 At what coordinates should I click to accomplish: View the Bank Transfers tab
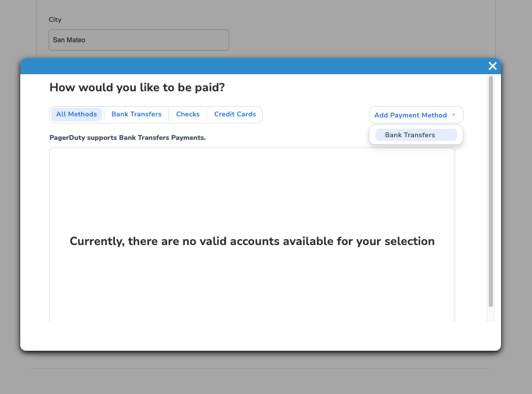(x=136, y=114)
